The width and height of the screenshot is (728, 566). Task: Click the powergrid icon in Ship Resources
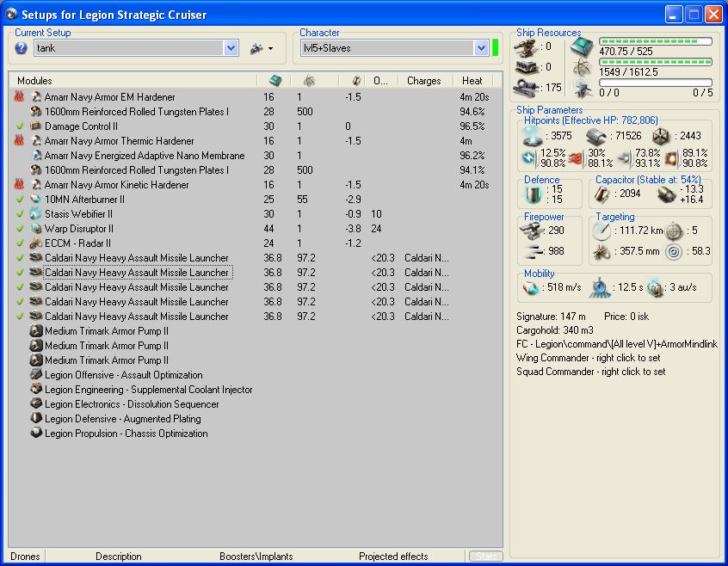coord(582,69)
